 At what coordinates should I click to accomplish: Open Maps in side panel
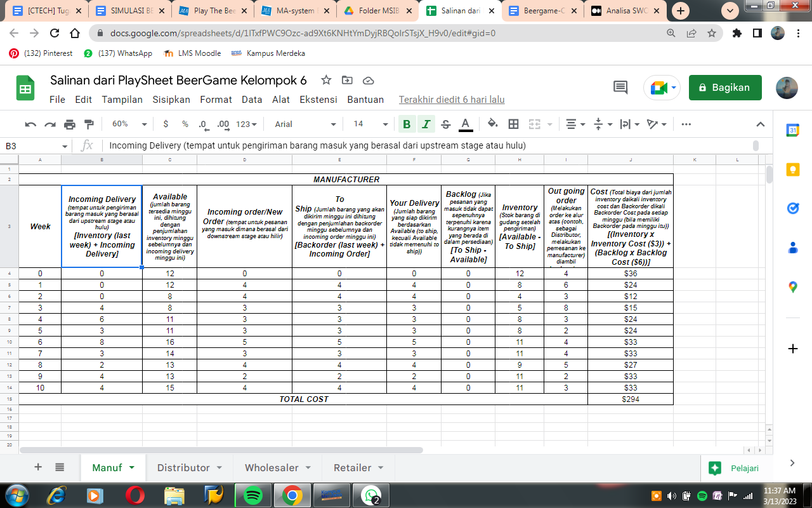(792, 287)
